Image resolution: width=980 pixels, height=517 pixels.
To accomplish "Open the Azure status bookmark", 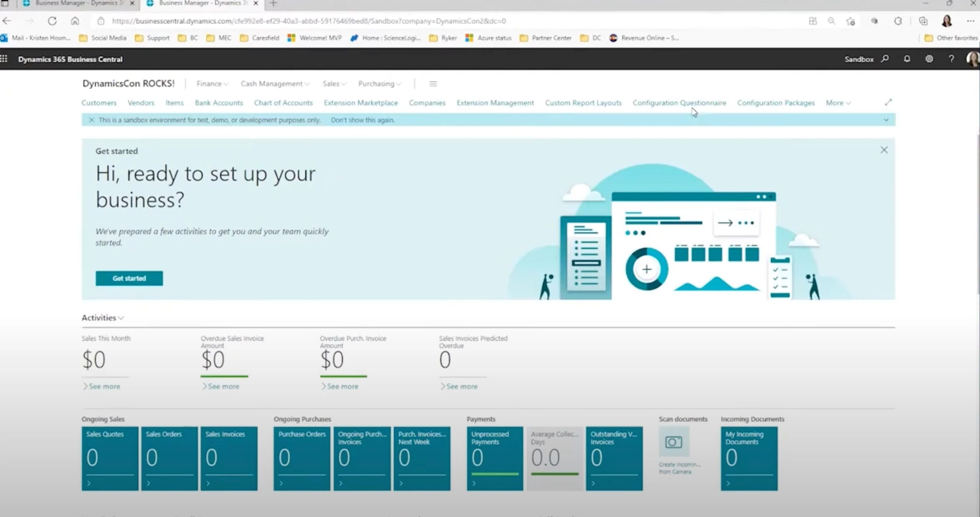I will [x=488, y=38].
